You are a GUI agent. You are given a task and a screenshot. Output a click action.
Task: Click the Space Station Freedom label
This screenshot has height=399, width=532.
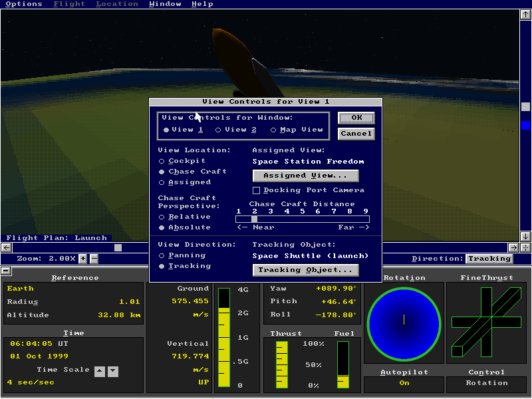coord(308,162)
